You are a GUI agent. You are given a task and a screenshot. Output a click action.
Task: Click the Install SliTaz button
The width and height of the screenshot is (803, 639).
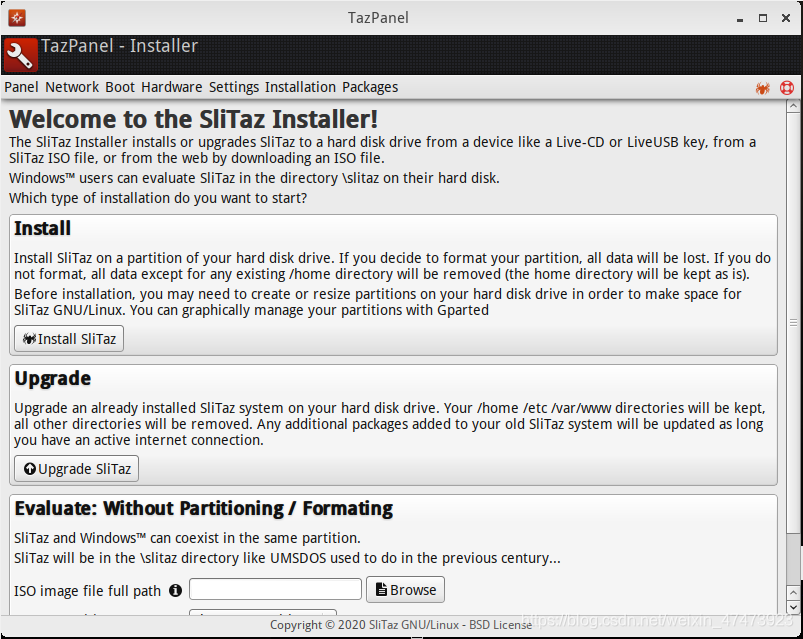pos(69,338)
